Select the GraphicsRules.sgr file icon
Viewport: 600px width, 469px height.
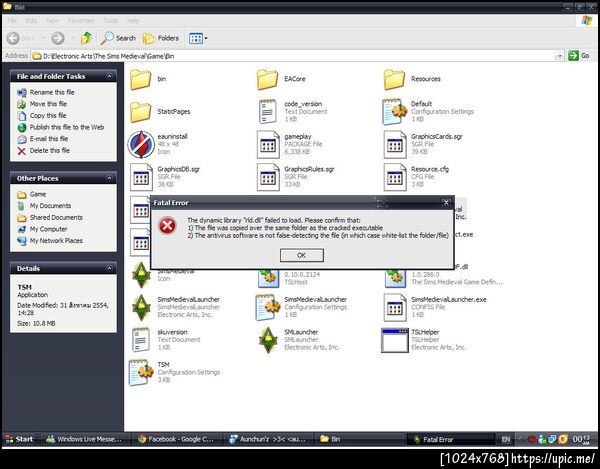pos(268,177)
